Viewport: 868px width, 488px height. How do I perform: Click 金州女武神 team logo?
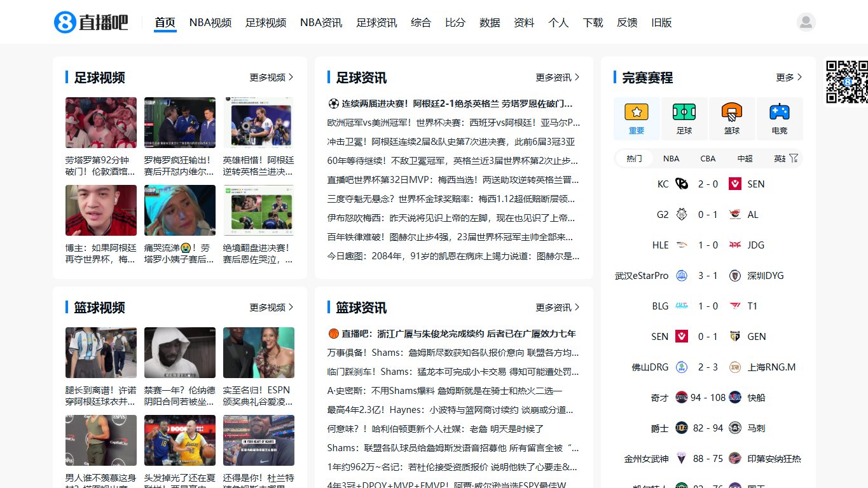click(x=682, y=458)
